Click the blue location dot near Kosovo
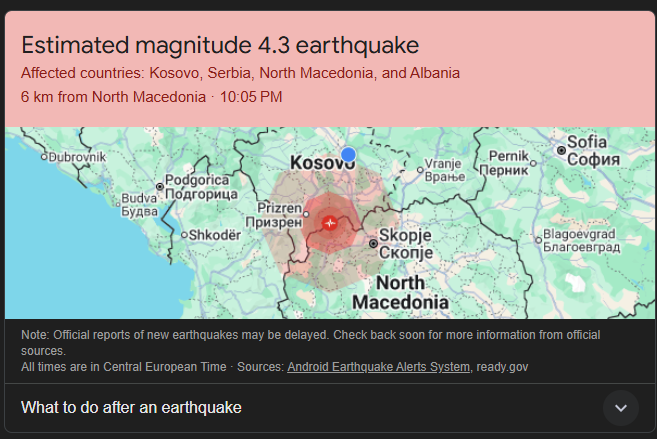The image size is (657, 439). (348, 154)
